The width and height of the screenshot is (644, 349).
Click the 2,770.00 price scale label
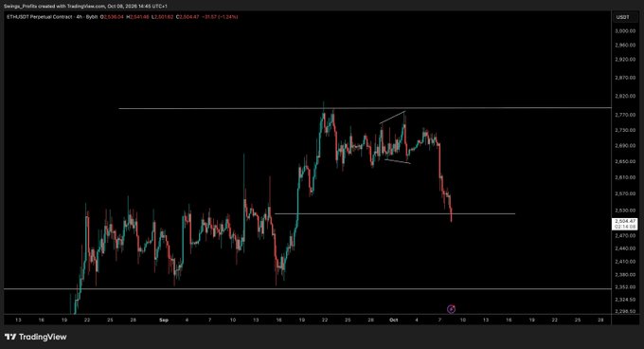[x=625, y=115]
